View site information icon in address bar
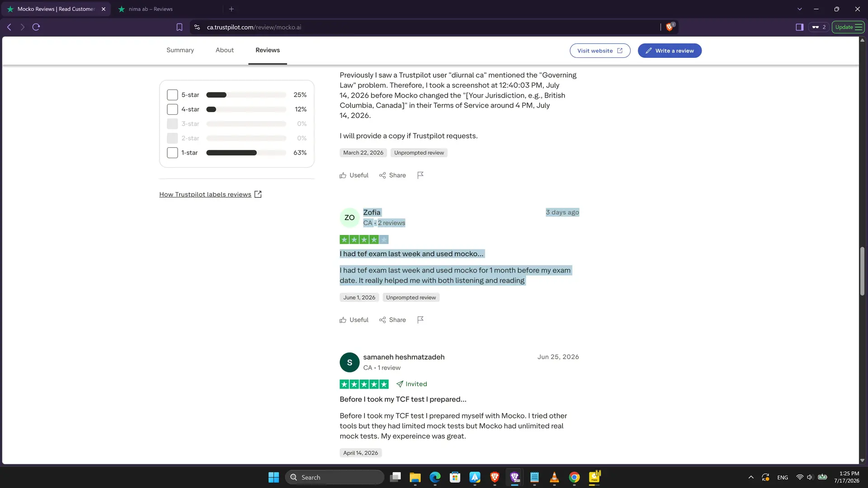The image size is (868, 488). tap(197, 27)
